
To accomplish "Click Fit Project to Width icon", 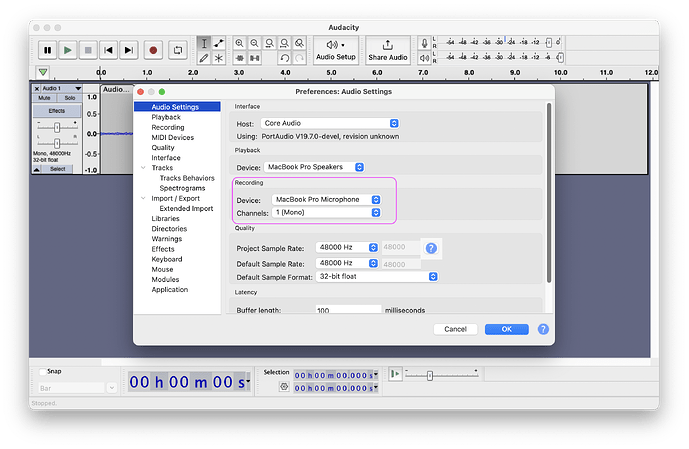I will 284,43.
